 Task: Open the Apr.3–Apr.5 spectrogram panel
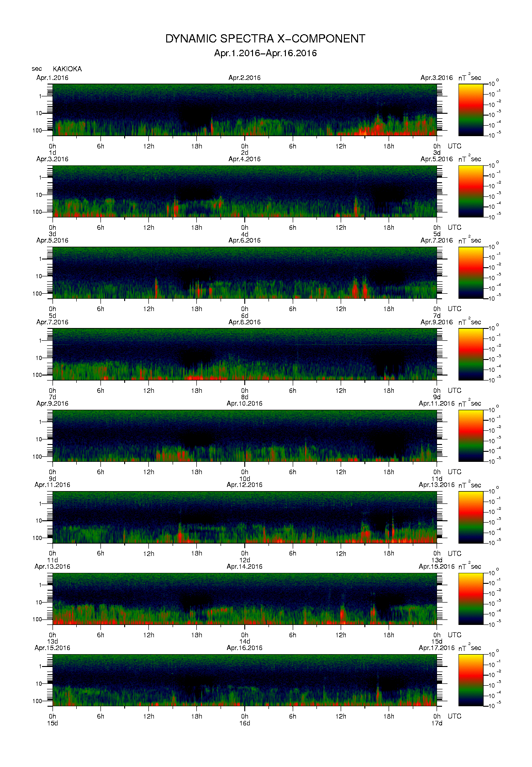pos(245,191)
